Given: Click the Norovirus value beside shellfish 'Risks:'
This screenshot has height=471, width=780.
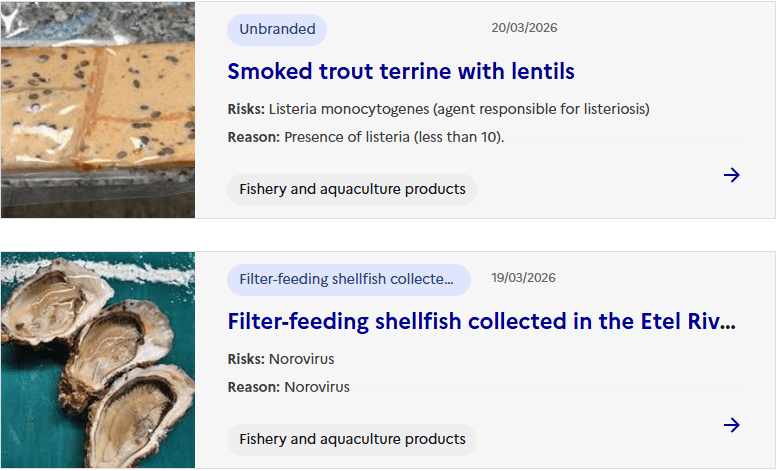Looking at the screenshot, I should (301, 359).
